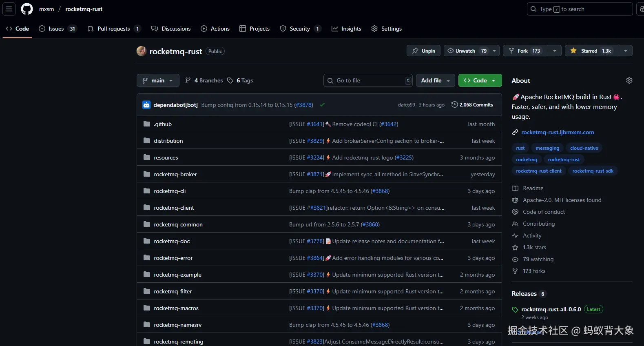The height and width of the screenshot is (346, 644).
Task: Click the rocketmq-rust-sdk topic tag
Action: [593, 171]
